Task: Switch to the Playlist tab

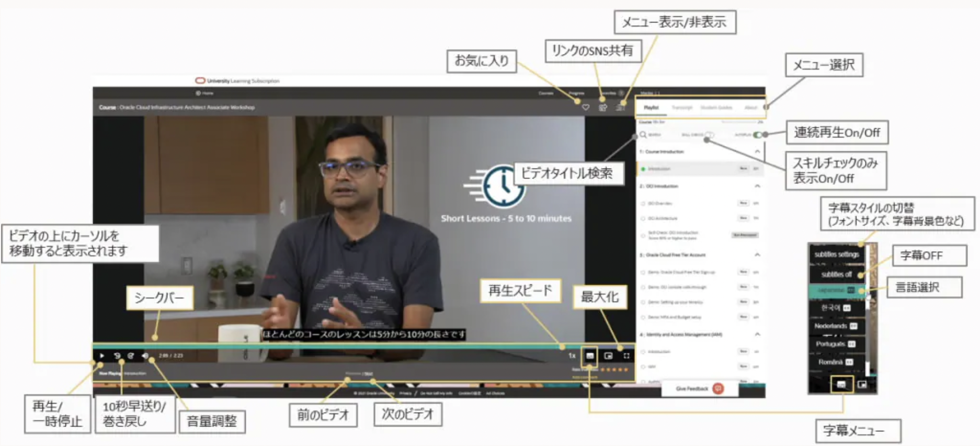Action: tap(651, 107)
